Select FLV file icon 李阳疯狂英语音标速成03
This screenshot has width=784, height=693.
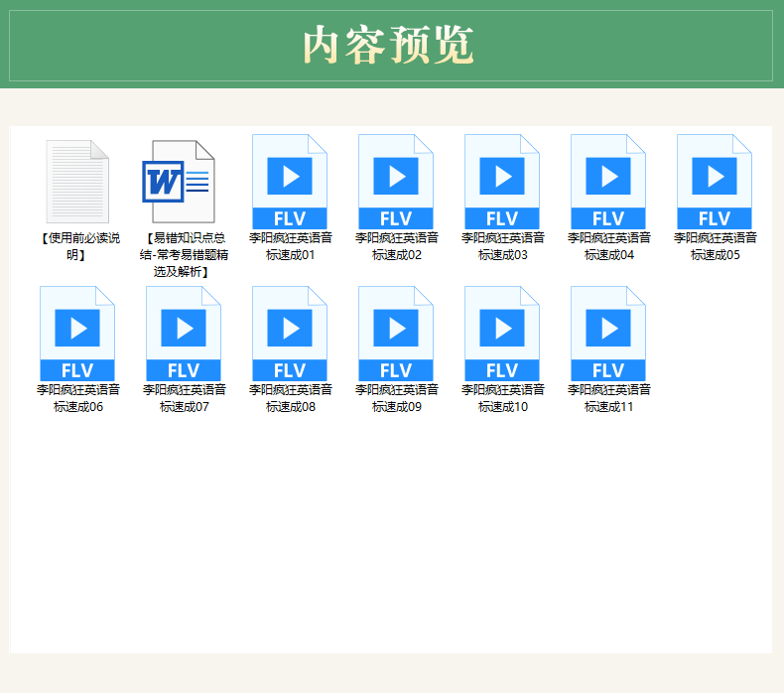[x=502, y=182]
